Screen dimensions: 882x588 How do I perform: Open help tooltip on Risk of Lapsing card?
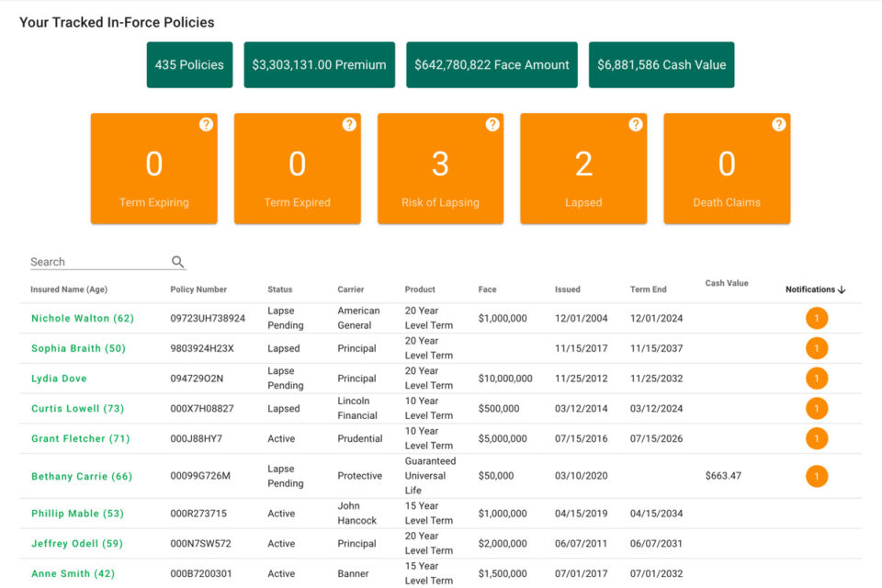492,125
